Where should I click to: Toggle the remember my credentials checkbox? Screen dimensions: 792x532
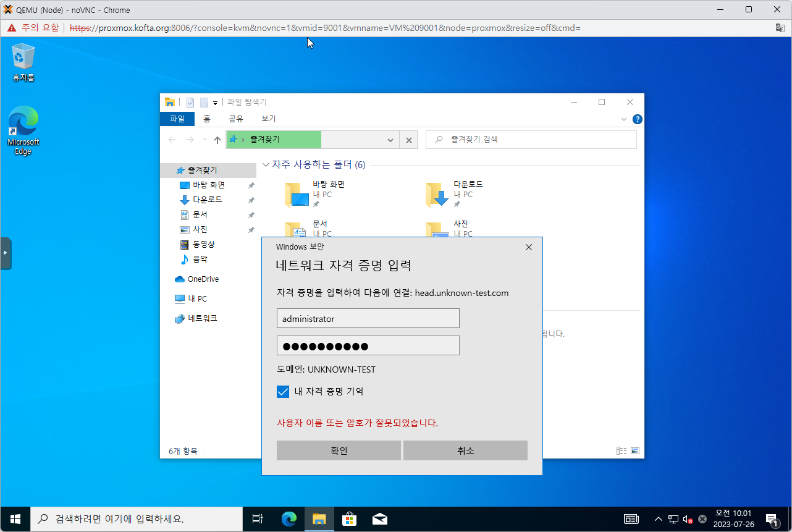tap(283, 392)
